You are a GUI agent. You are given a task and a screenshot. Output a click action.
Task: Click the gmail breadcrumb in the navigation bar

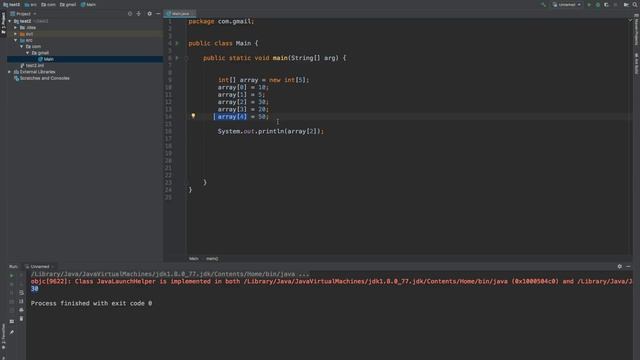tap(68, 4)
